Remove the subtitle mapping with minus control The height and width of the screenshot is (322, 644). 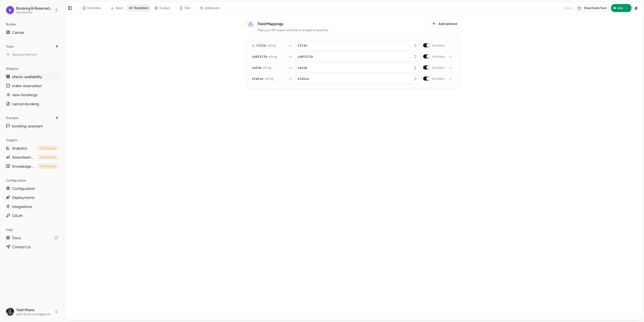pos(451,56)
